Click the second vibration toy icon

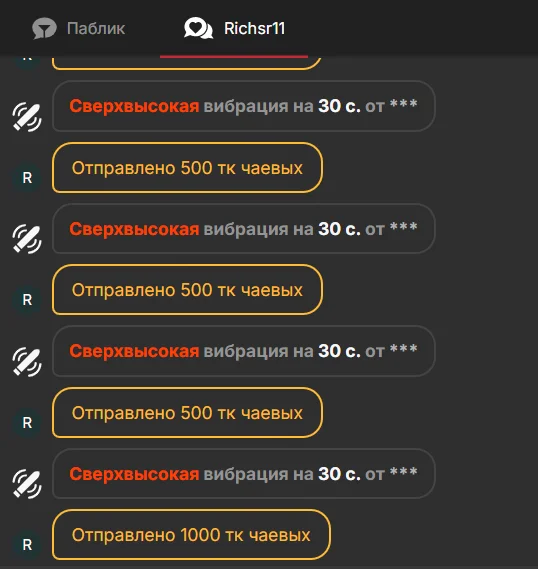[27, 239]
